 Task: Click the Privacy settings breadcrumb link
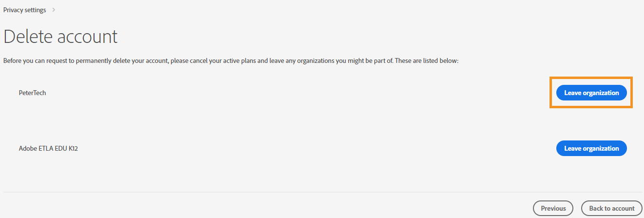[x=24, y=10]
